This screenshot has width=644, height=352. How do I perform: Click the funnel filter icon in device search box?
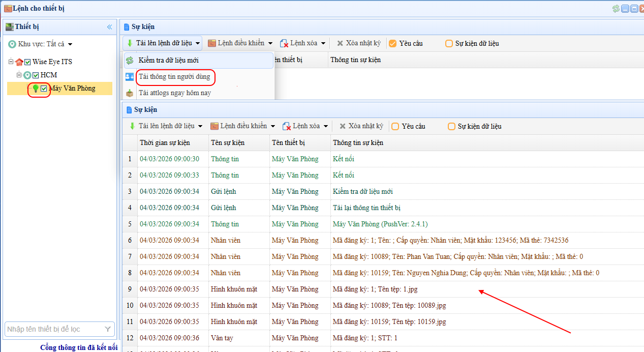[108, 329]
